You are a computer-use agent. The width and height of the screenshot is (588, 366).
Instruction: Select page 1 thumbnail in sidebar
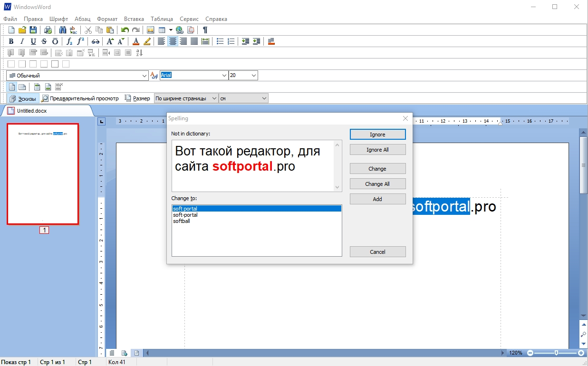point(43,174)
